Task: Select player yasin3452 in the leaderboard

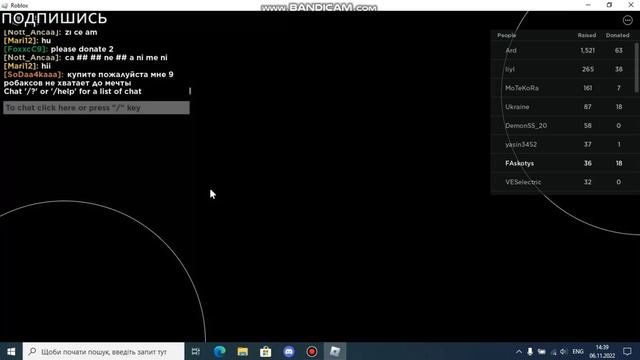Action: (521, 144)
